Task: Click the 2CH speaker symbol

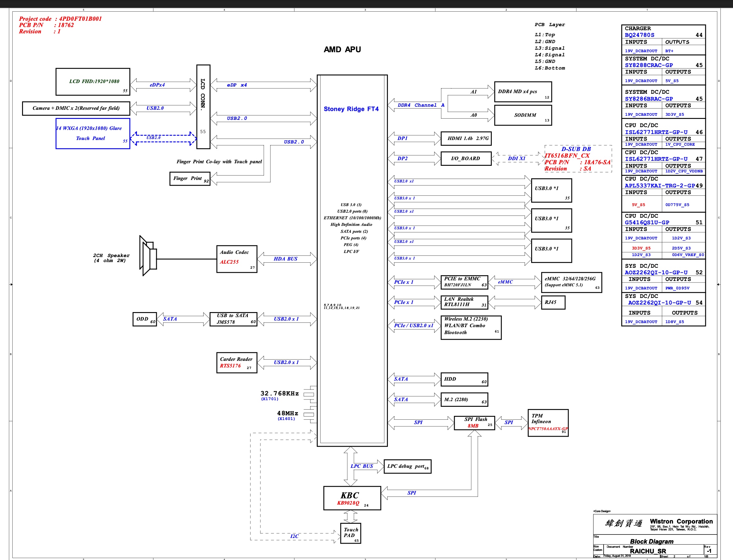Action: 148,256
